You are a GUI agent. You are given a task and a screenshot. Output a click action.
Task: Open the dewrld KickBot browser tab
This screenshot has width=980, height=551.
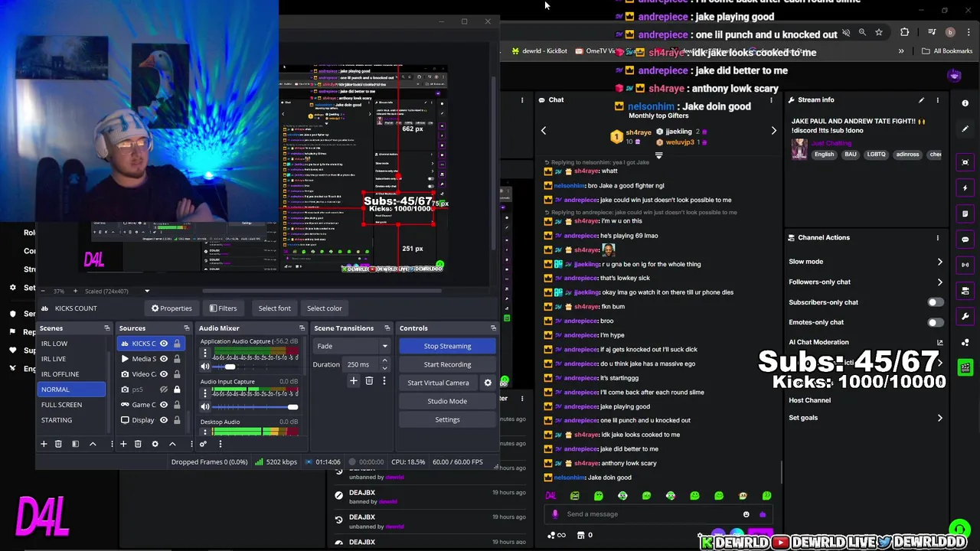pos(539,51)
